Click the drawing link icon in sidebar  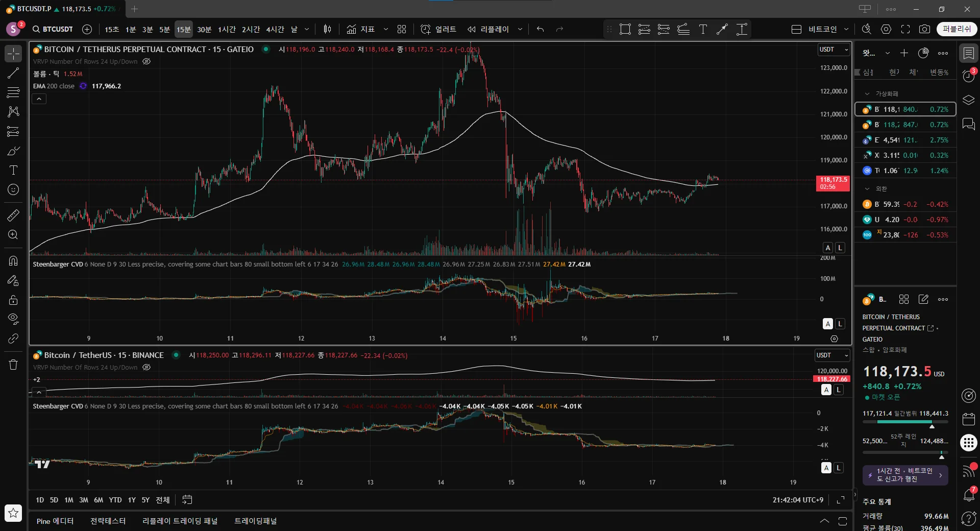(13, 339)
